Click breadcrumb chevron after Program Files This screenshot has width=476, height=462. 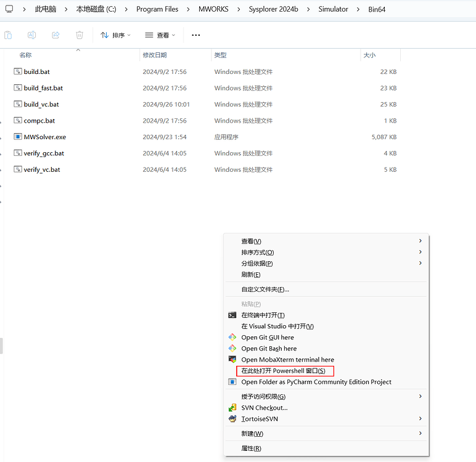(188, 9)
